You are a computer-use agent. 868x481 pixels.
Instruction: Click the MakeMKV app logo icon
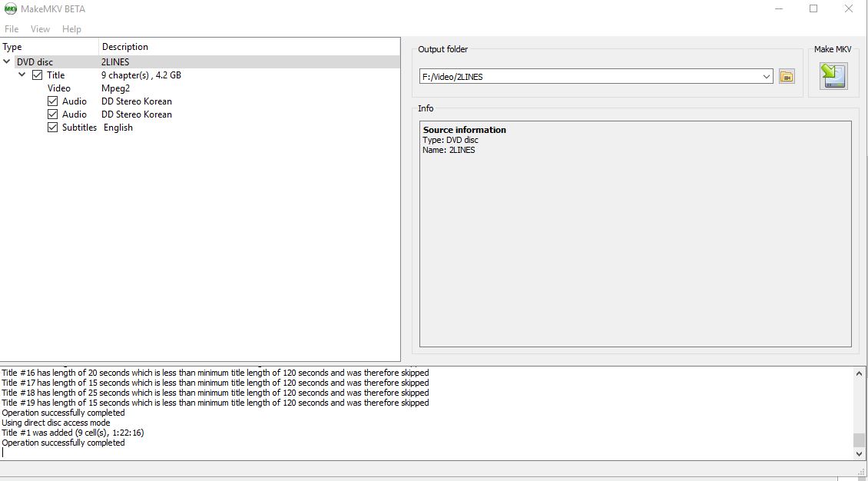click(11, 9)
